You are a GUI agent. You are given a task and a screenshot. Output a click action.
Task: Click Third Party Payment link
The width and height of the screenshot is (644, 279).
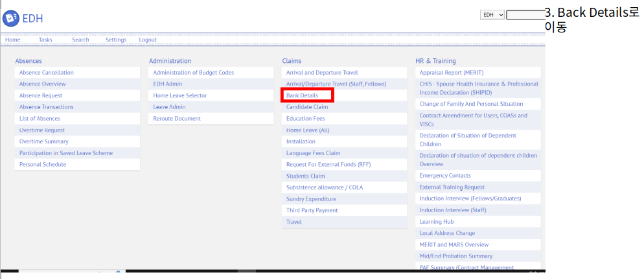pyautogui.click(x=312, y=210)
